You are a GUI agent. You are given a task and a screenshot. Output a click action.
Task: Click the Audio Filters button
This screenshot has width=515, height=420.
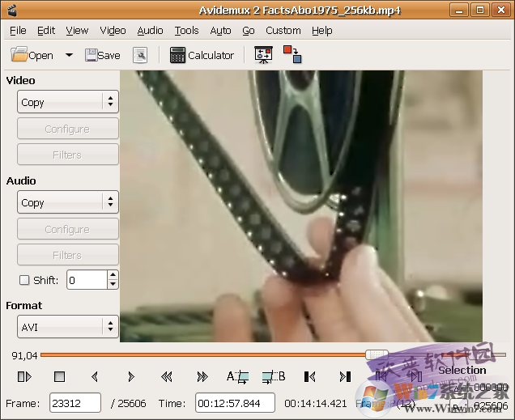click(68, 255)
